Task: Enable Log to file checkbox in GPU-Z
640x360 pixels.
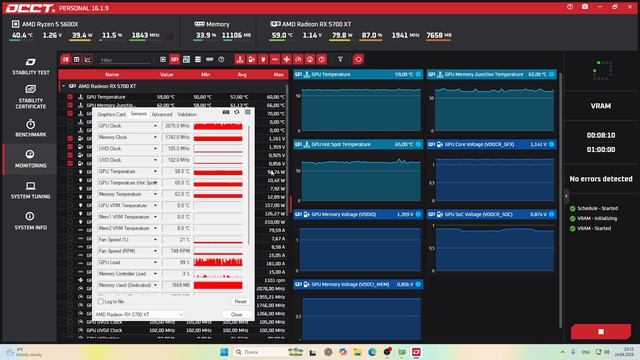Action: 100,302
